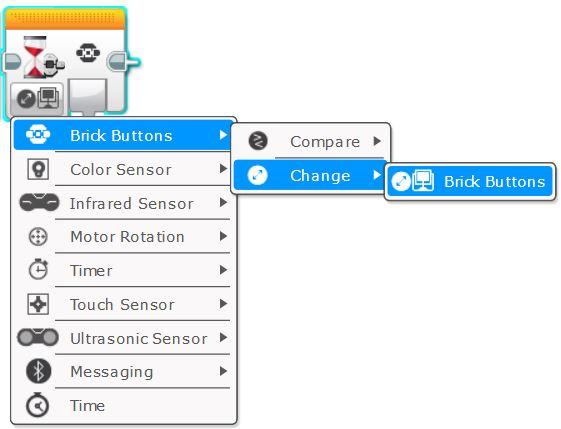Click the Touch Sensor icon
The width and height of the screenshot is (561, 429).
[x=38, y=304]
